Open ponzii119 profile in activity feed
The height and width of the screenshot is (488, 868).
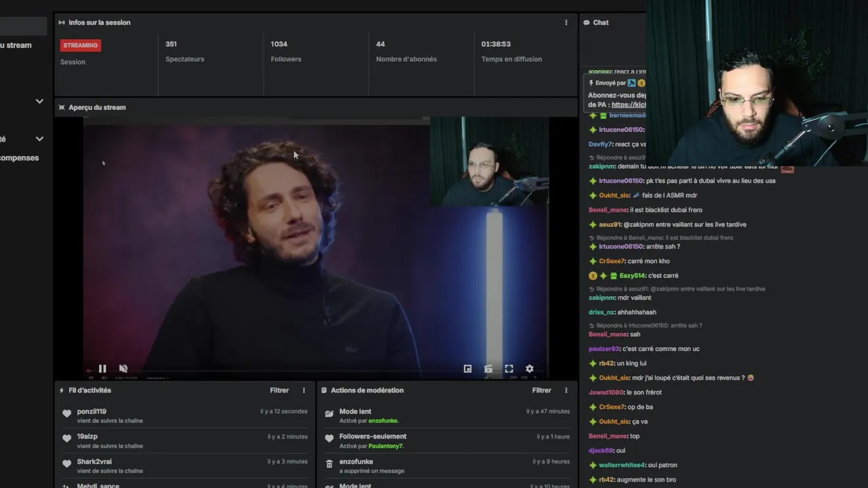(x=92, y=411)
